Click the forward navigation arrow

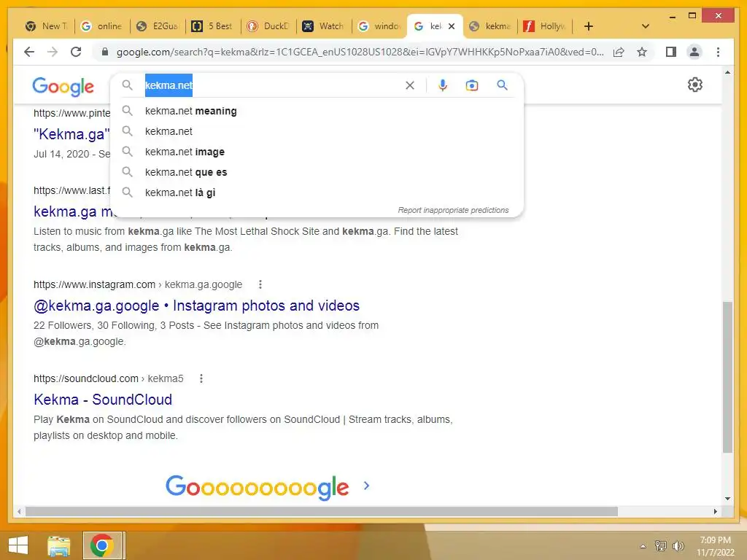tap(53, 52)
